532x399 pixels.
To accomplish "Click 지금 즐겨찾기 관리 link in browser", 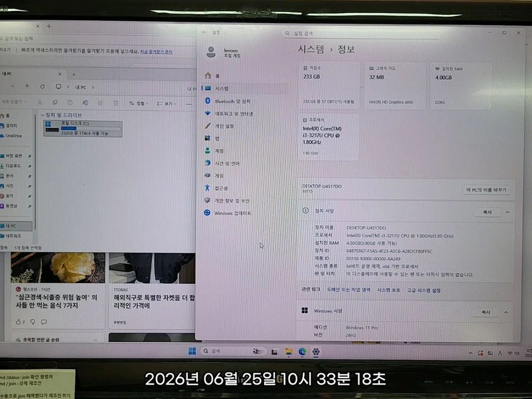I will [156, 52].
